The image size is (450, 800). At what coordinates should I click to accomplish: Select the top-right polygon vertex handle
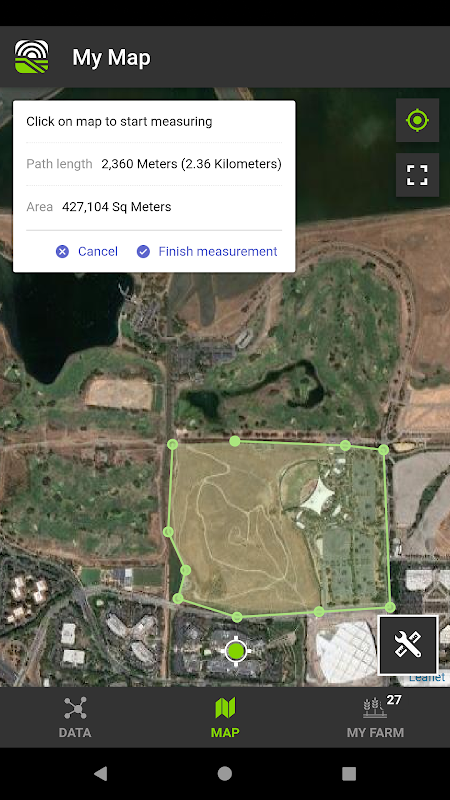click(x=383, y=449)
